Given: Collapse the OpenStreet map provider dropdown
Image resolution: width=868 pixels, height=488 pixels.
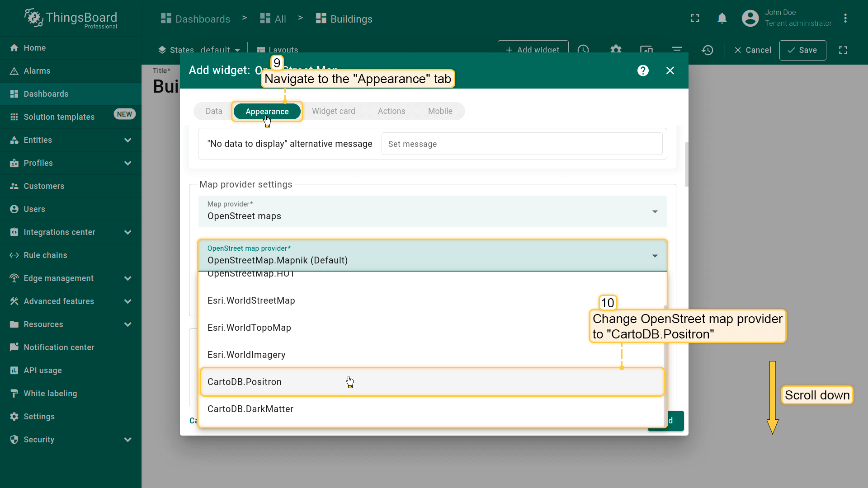Looking at the screenshot, I should click(x=654, y=256).
